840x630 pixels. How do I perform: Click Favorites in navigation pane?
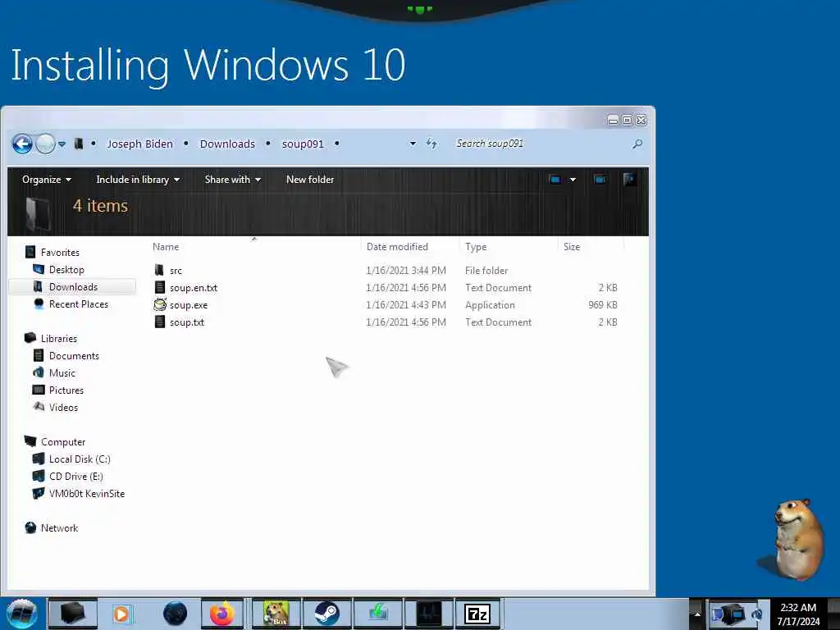pos(60,253)
